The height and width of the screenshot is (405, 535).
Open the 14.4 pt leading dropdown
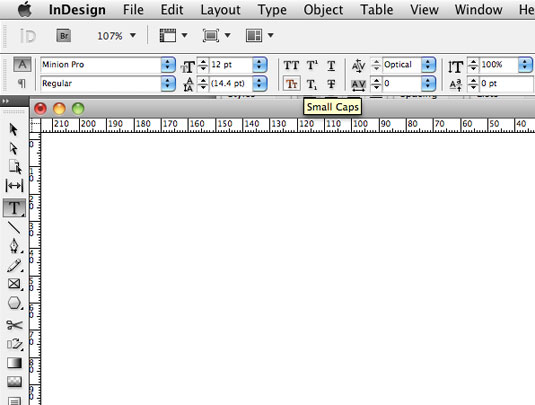tap(259, 83)
